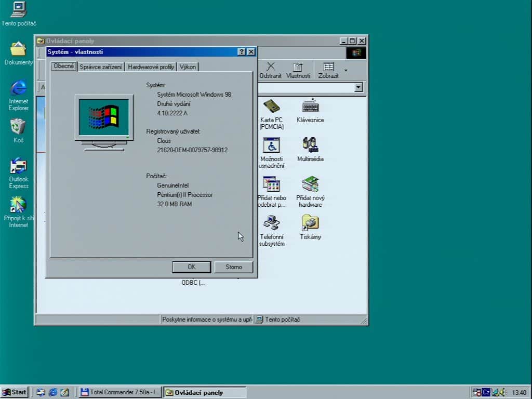Switch to Výkon tab
This screenshot has height=399, width=532.
click(x=188, y=67)
